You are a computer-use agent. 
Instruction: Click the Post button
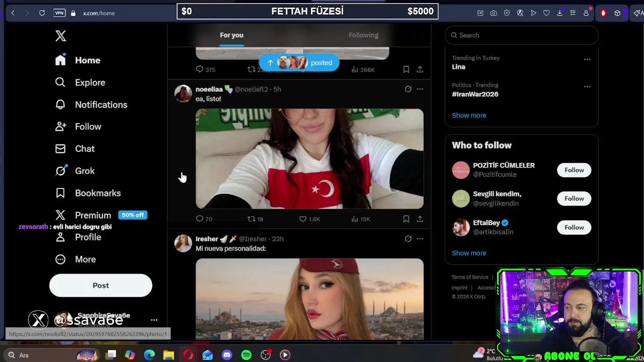pyautogui.click(x=101, y=286)
